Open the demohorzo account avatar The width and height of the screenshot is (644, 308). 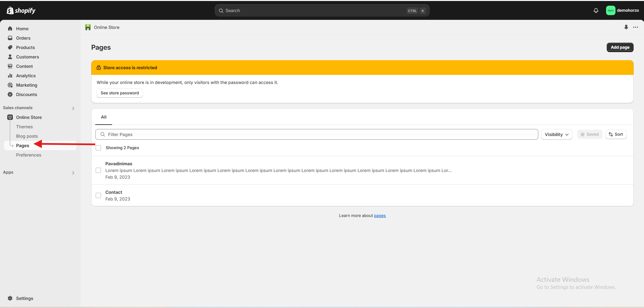(610, 10)
